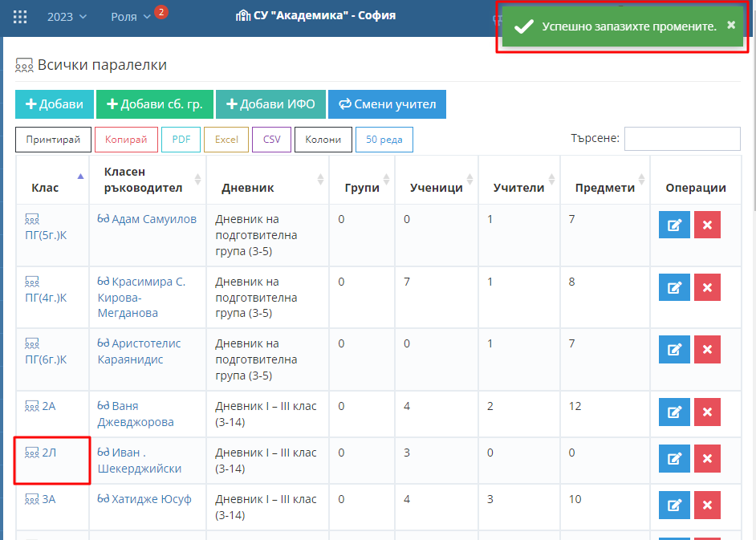Click edit icon for ПГ(6г.)К row
The image size is (756, 540).
(674, 350)
